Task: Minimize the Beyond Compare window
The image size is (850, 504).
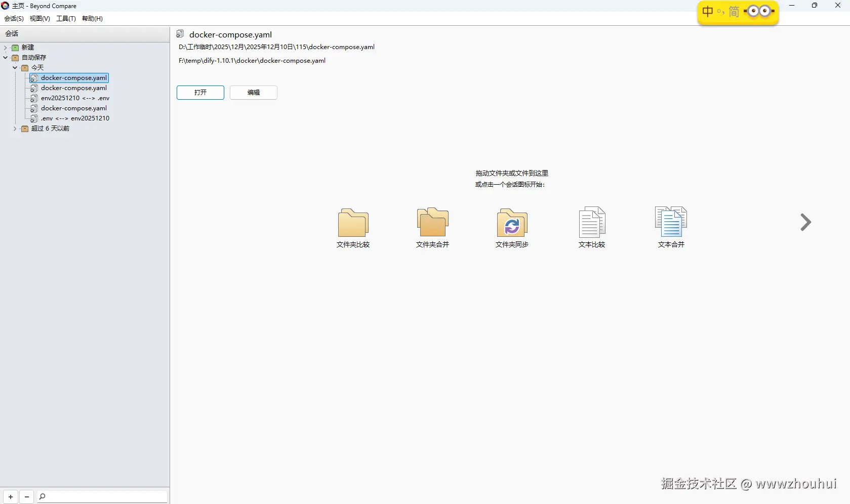Action: [x=792, y=6]
